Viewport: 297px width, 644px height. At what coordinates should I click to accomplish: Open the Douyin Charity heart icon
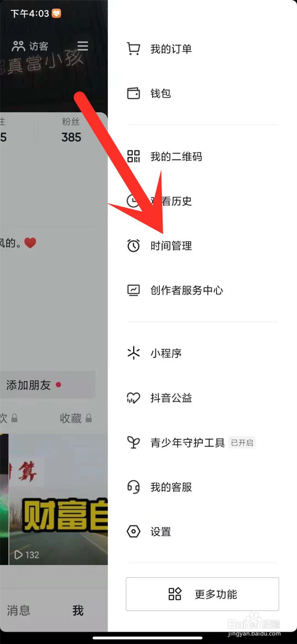tap(133, 398)
